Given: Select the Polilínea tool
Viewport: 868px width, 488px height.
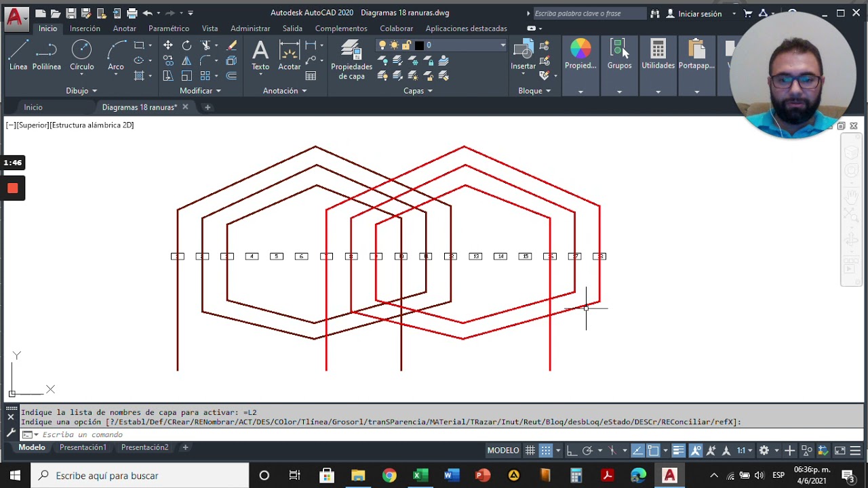Looking at the screenshot, I should (46, 55).
